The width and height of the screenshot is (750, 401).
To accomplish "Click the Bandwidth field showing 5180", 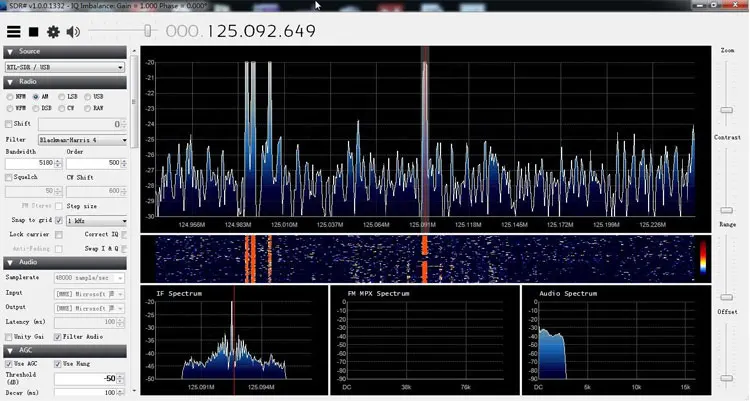I will point(31,163).
